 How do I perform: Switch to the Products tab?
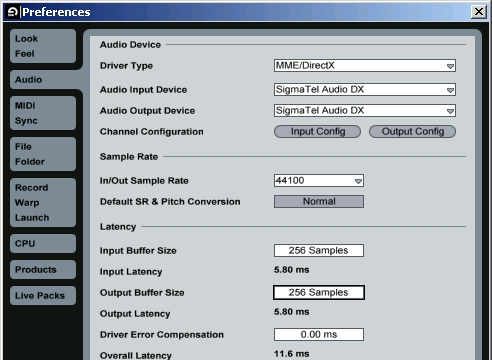coord(43,269)
